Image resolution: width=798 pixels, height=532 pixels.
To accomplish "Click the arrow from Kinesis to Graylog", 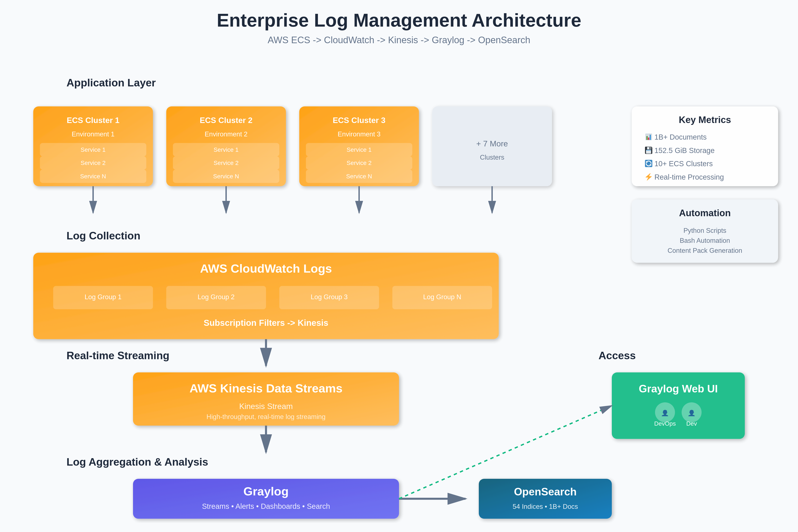I will coord(266,441).
